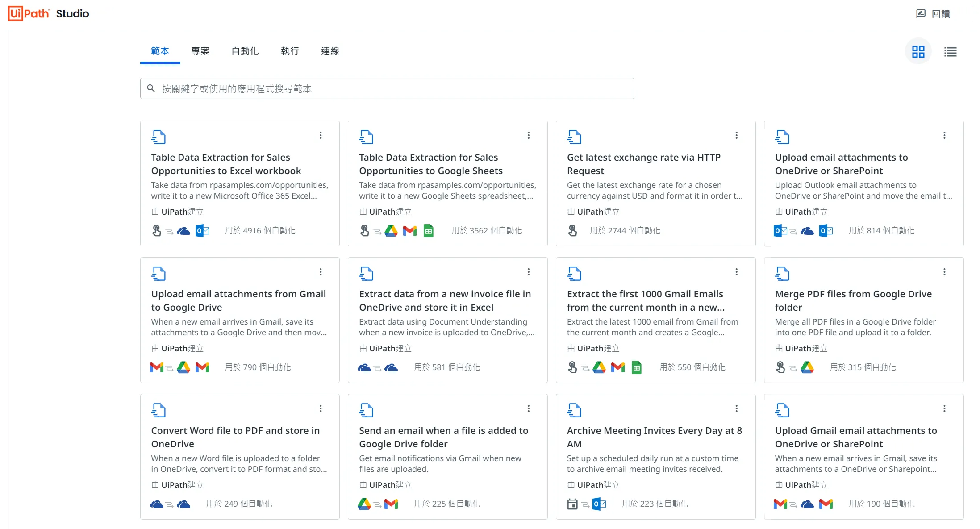Click Gmail icon on Google Sheets extraction card
The width and height of the screenshot is (980, 529).
[x=410, y=231]
